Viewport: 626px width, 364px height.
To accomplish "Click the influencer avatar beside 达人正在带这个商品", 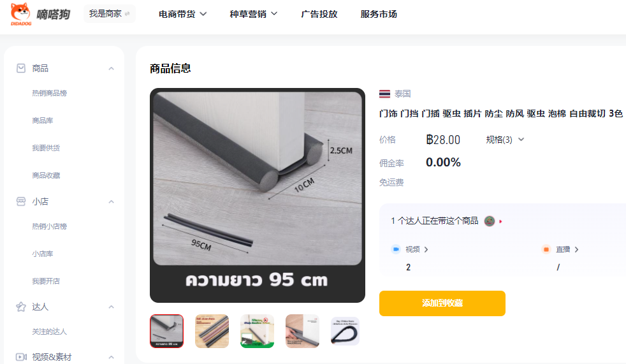I will [x=490, y=221].
